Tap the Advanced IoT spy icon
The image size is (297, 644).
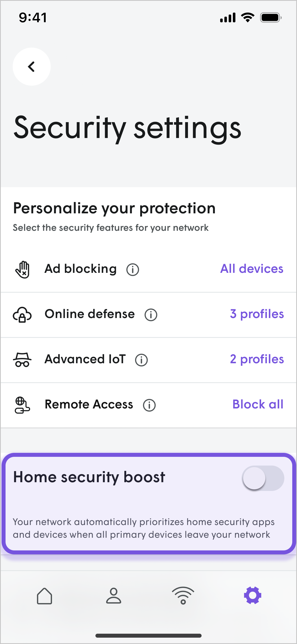pos(22,360)
